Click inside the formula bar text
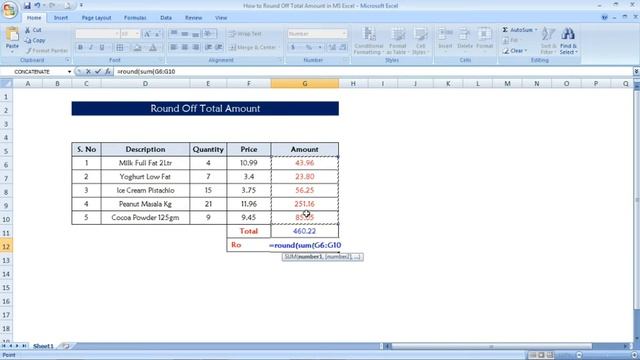The height and width of the screenshot is (360, 640). tap(146, 71)
